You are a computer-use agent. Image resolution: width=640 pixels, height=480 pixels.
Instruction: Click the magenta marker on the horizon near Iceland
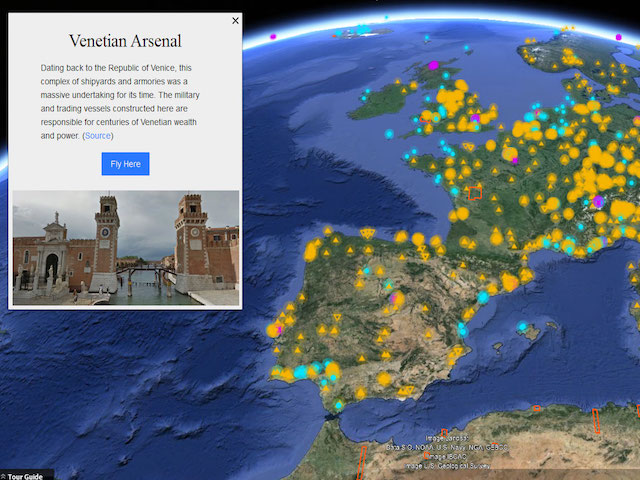[273, 37]
